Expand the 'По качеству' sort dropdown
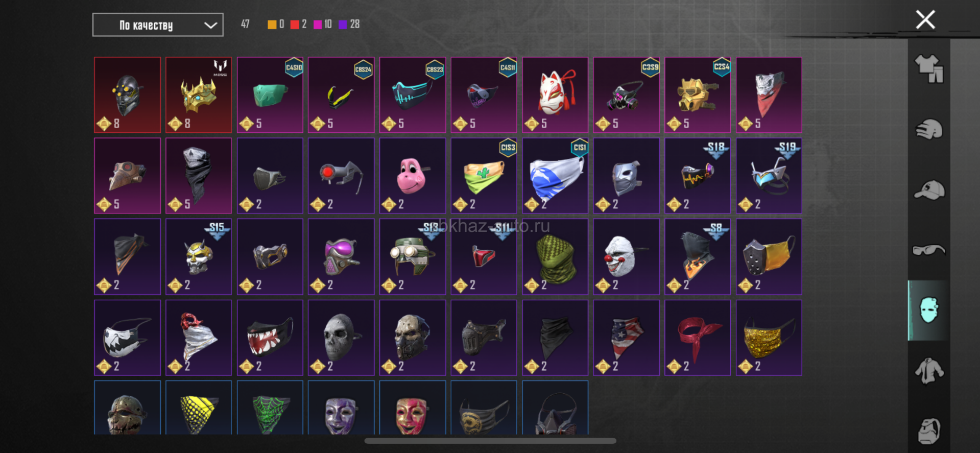 pos(158,25)
